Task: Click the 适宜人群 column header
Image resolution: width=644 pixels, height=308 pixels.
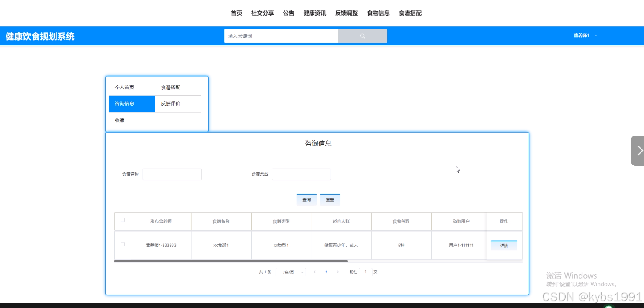Action: tap(341, 221)
